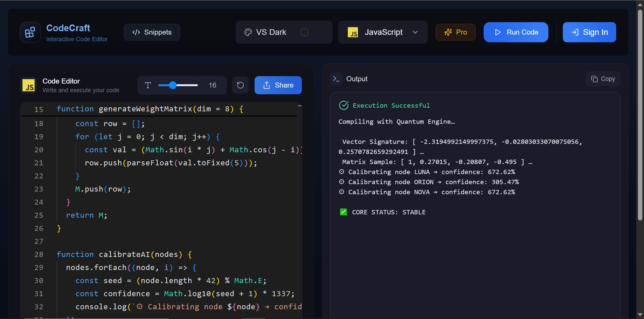Toggle the VS Dark theme circle
The width and height of the screenshot is (644, 319).
(x=305, y=32)
